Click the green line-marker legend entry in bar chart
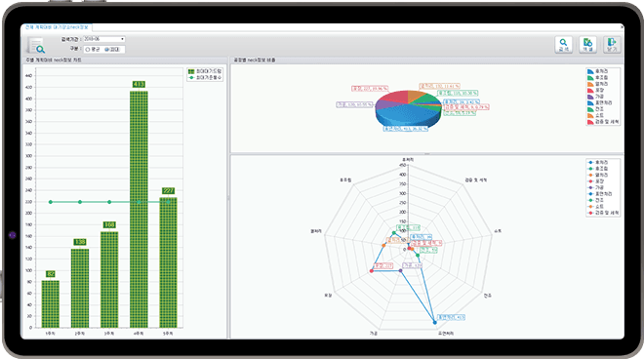 coord(205,77)
